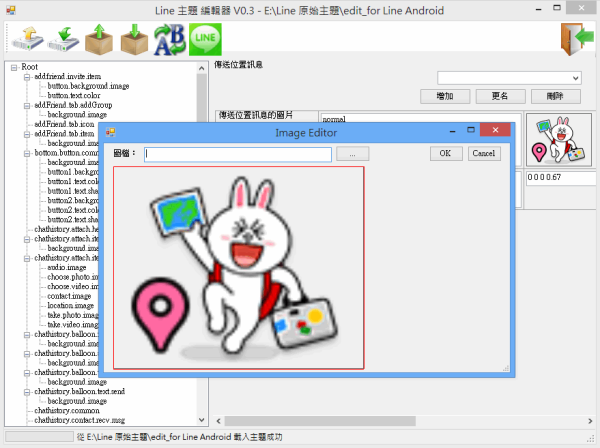Click the upload-to-drive toolbar icon
Screen dimensions: 600x448
click(27, 39)
